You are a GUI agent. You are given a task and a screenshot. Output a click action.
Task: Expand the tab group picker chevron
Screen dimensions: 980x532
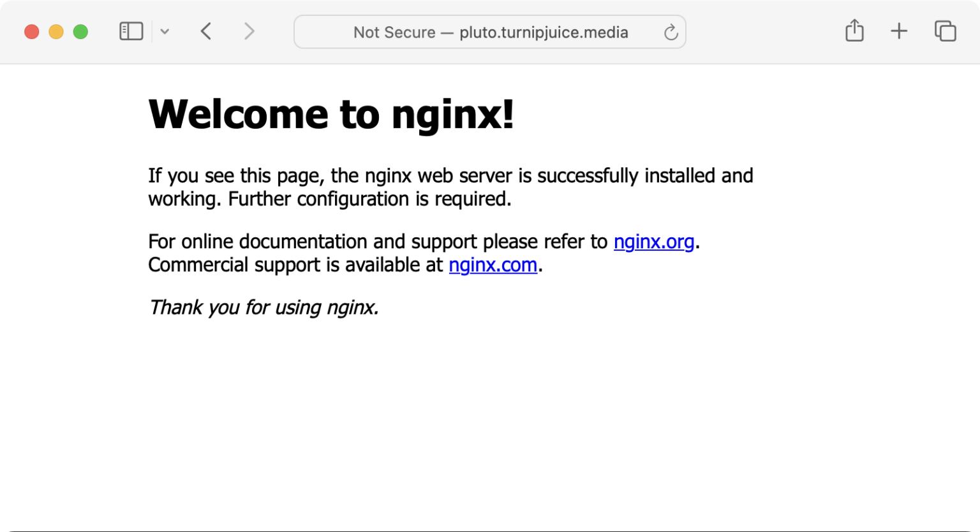pos(165,31)
